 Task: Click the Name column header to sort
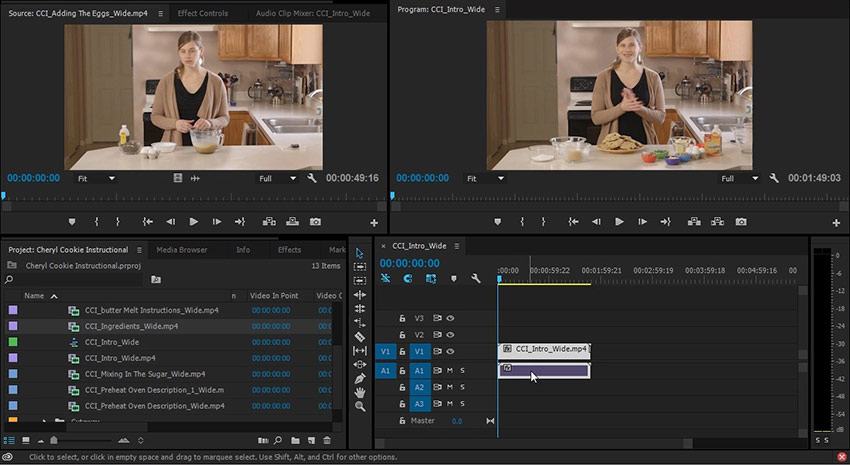point(34,296)
